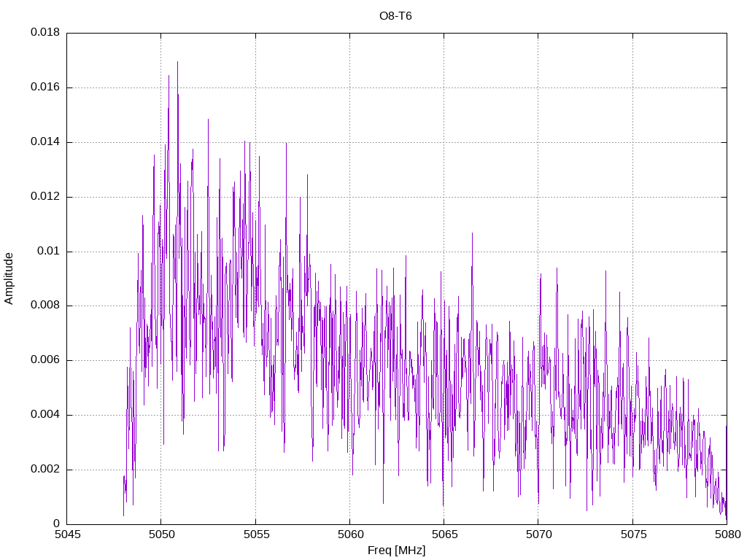The height and width of the screenshot is (560, 747).
Task: Select the Amplitude y-axis label
Action: tap(9, 279)
